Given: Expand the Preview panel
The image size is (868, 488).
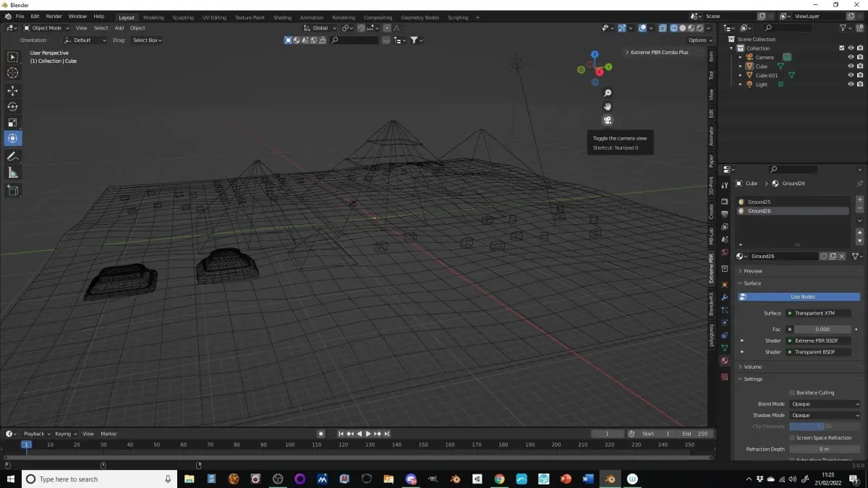Looking at the screenshot, I should coord(753,271).
